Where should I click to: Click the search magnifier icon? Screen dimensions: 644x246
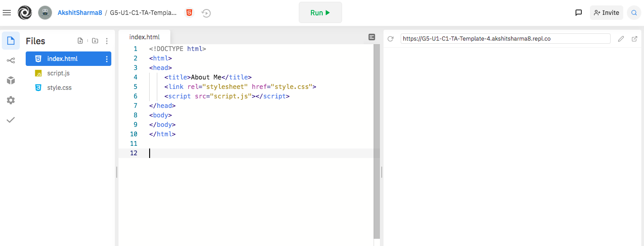tap(634, 13)
